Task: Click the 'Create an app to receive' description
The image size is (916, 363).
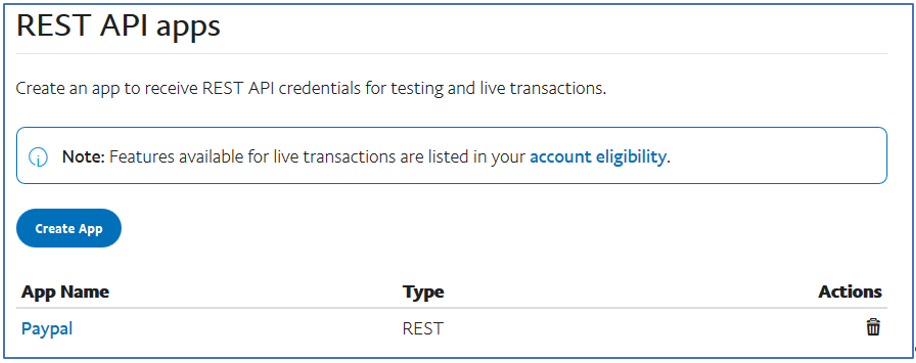Action: (x=107, y=89)
